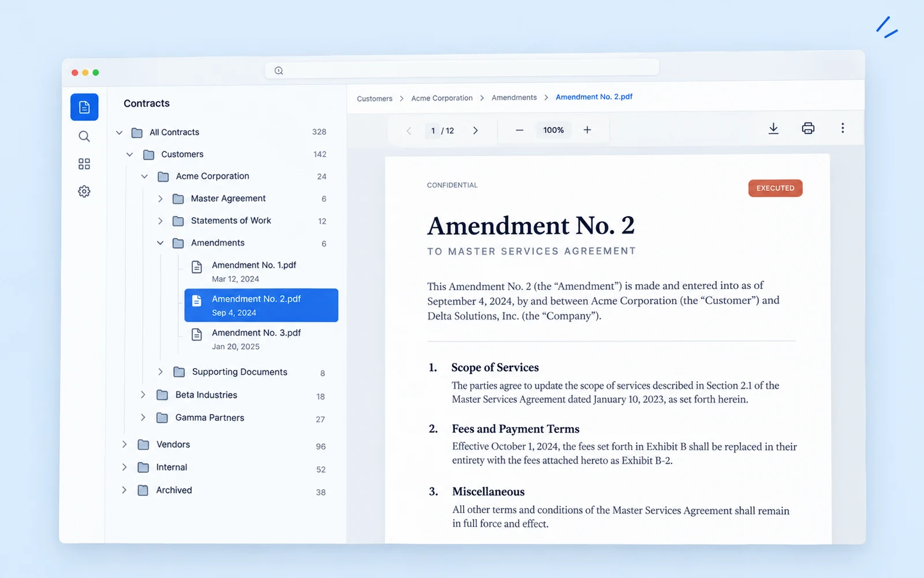
Task: Expand the Master Agreement folder
Action: tap(160, 199)
